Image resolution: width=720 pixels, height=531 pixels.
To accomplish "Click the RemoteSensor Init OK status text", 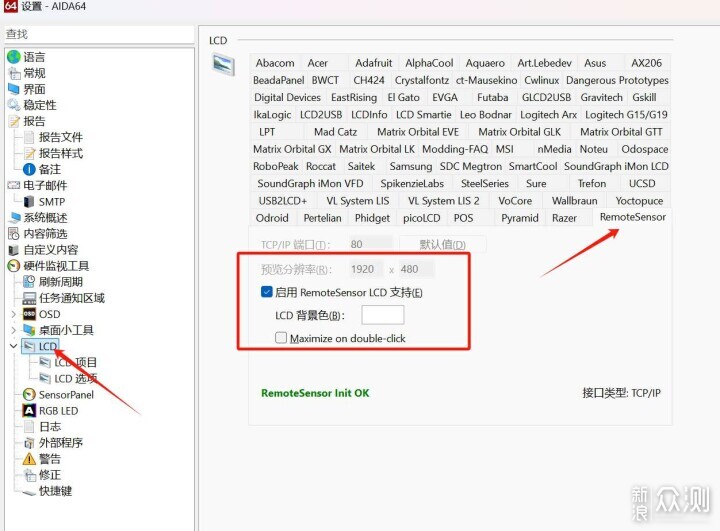I will click(x=315, y=393).
